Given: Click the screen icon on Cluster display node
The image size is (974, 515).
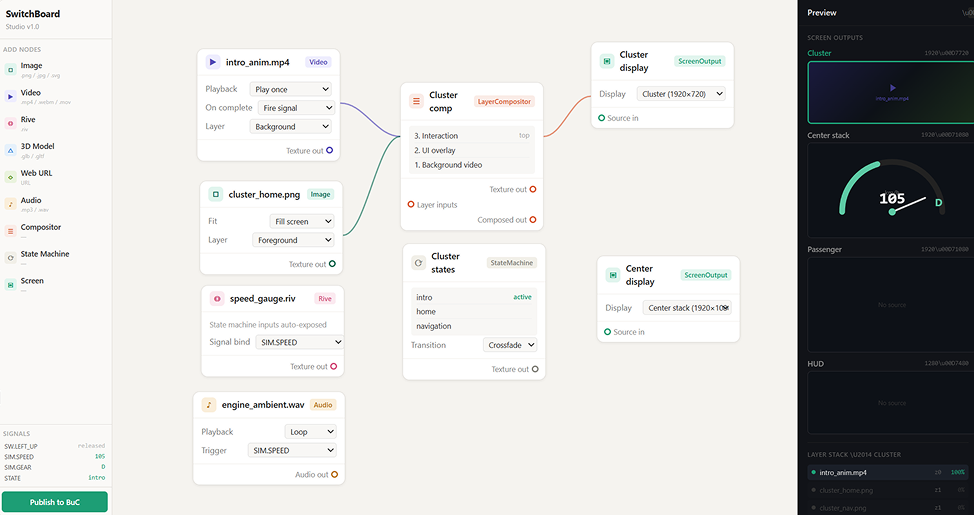Looking at the screenshot, I should pos(607,61).
